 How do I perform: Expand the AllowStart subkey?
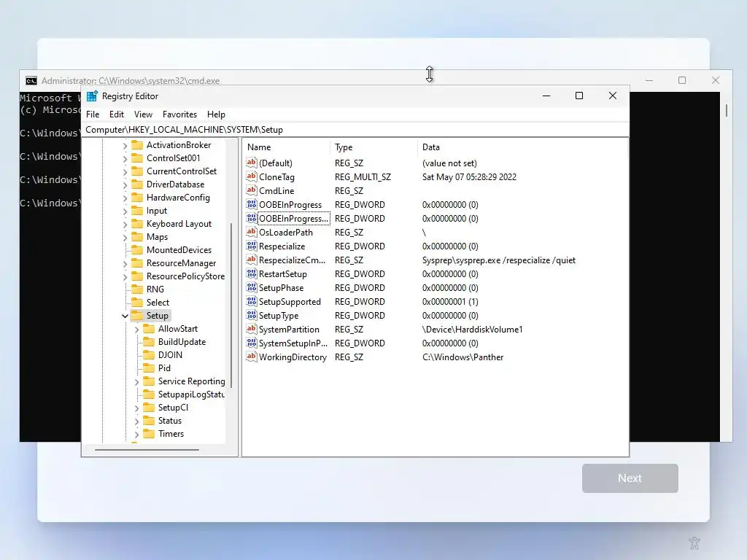[x=136, y=329]
